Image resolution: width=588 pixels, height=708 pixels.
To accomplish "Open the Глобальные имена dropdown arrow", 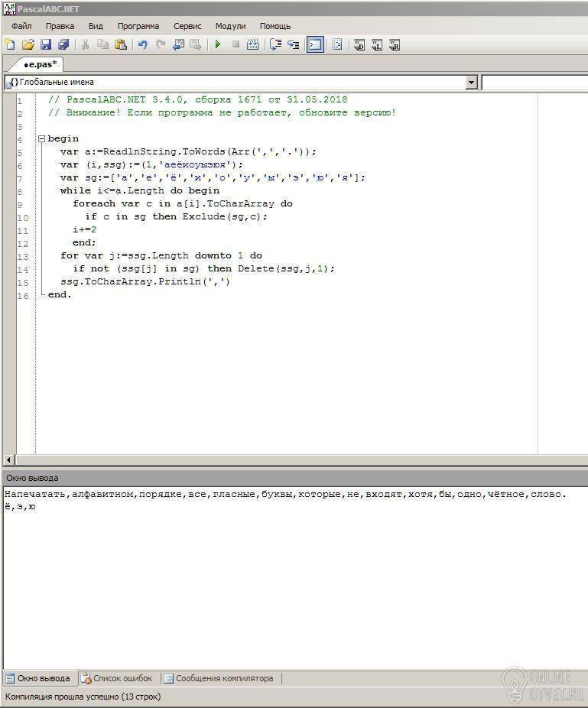I will (x=471, y=83).
